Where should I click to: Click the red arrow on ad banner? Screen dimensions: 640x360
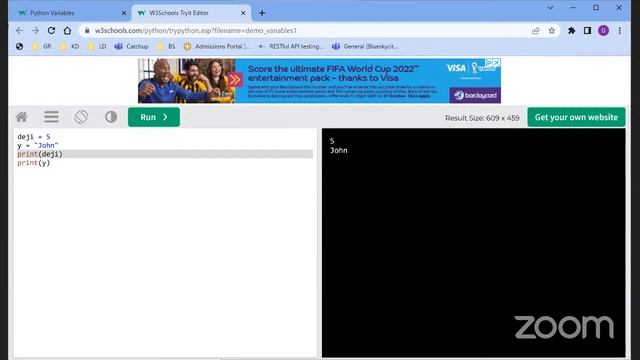235,80
